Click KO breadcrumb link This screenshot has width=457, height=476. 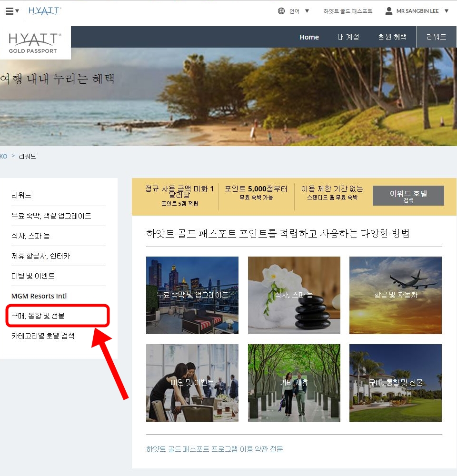[x=4, y=156]
